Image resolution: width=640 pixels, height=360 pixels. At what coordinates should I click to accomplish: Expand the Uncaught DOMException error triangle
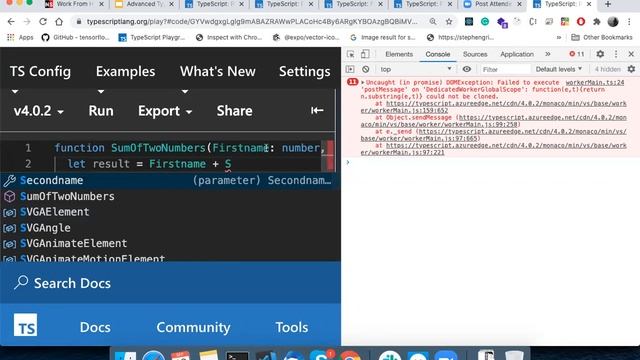(x=362, y=82)
